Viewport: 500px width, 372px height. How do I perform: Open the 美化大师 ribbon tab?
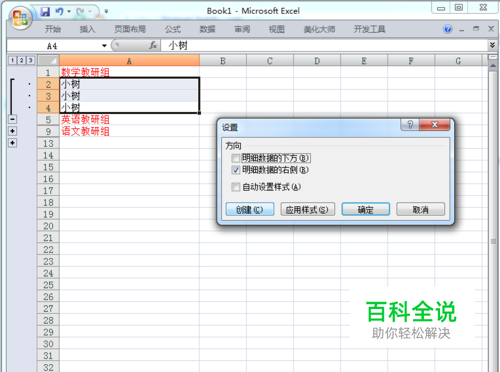tap(319, 29)
